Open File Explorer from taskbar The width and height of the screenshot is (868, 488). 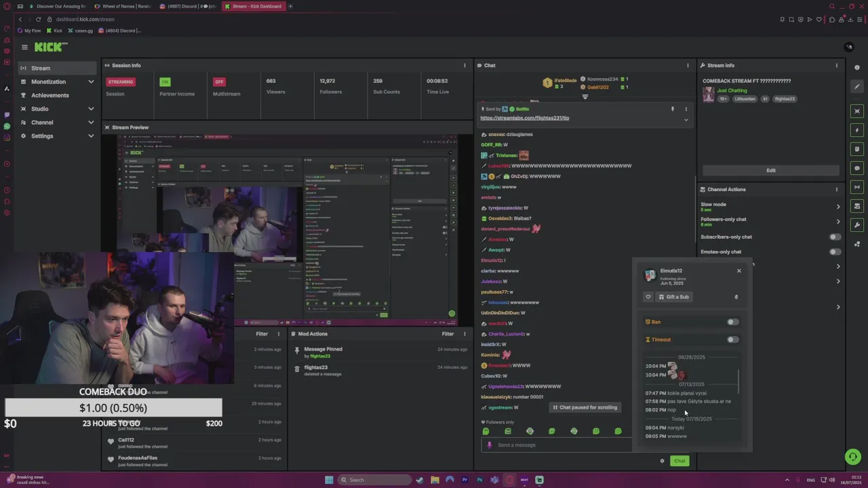(x=435, y=480)
